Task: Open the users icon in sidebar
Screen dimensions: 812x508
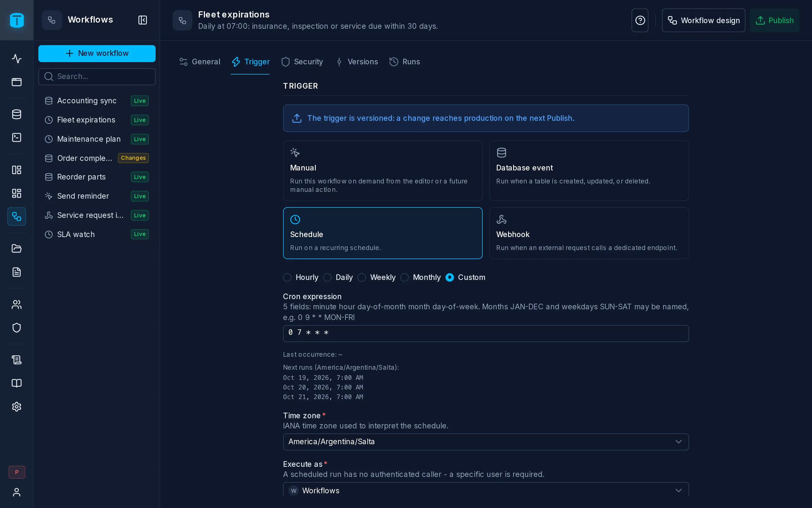Action: pos(16,305)
